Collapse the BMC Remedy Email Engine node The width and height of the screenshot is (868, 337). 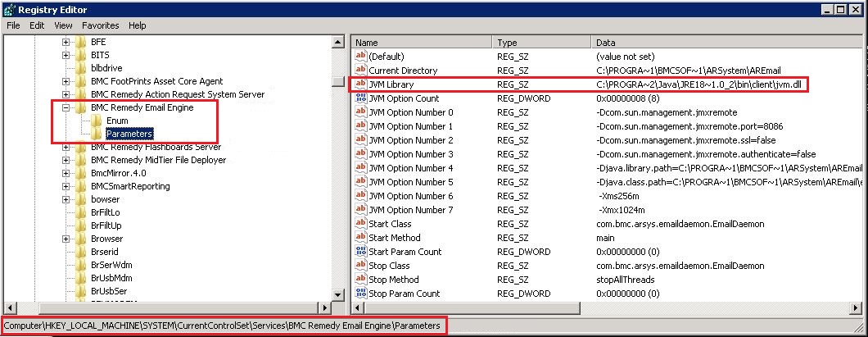pos(66,107)
